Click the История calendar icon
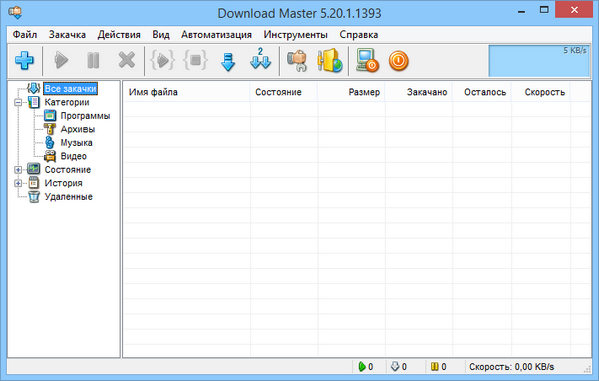Viewport: 599px width, 381px height. point(34,183)
